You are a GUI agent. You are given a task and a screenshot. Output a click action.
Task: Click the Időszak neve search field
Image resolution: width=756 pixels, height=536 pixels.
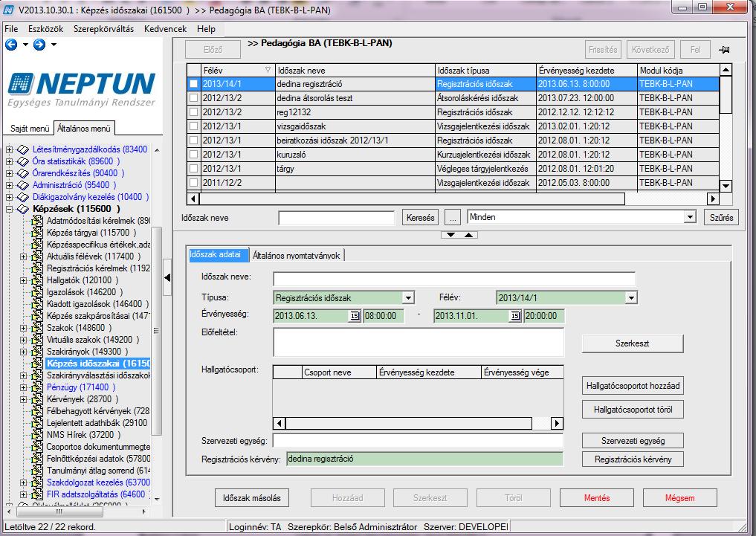pos(337,218)
